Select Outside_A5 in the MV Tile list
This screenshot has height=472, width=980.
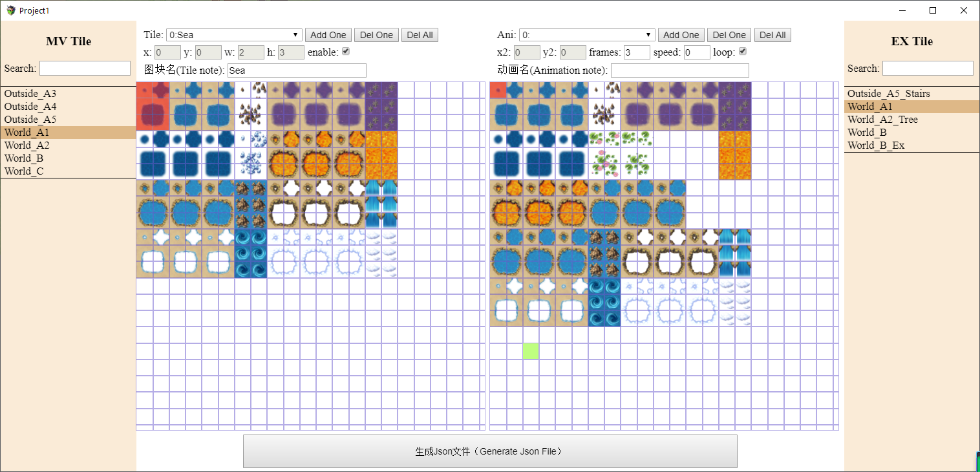click(x=69, y=120)
